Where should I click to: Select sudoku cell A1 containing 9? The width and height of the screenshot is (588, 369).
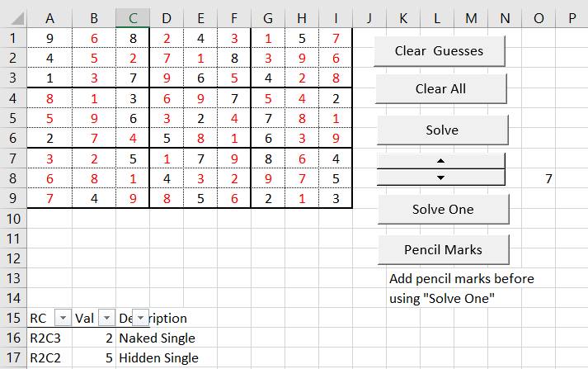(x=49, y=38)
